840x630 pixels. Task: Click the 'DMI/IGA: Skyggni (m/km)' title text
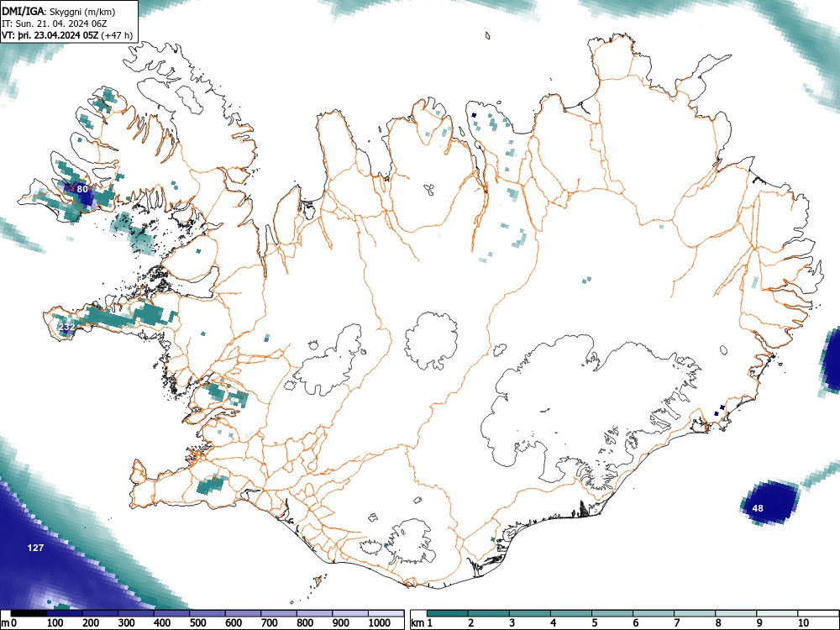pyautogui.click(x=59, y=12)
